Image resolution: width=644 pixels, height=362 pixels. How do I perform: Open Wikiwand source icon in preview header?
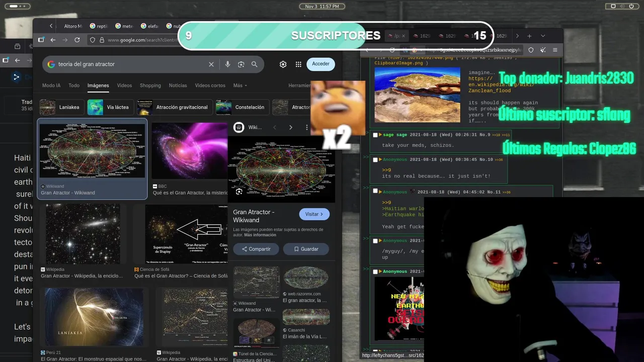tap(239, 127)
